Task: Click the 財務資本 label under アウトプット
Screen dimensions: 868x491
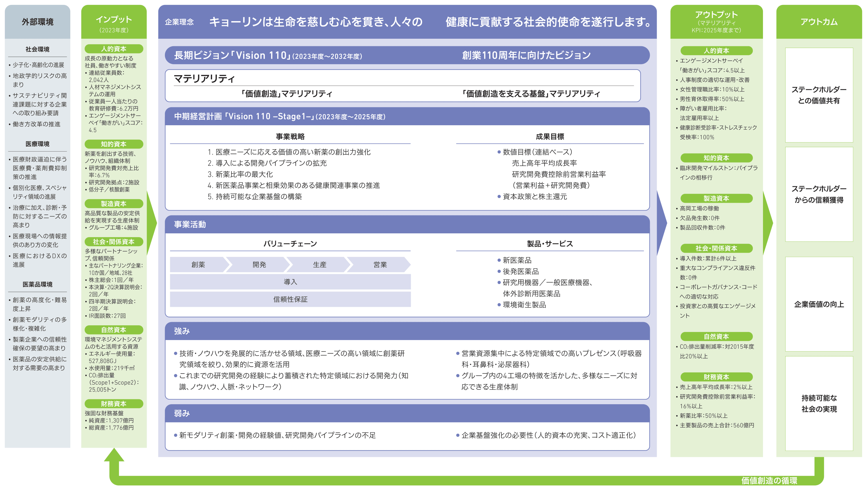Action: [716, 377]
